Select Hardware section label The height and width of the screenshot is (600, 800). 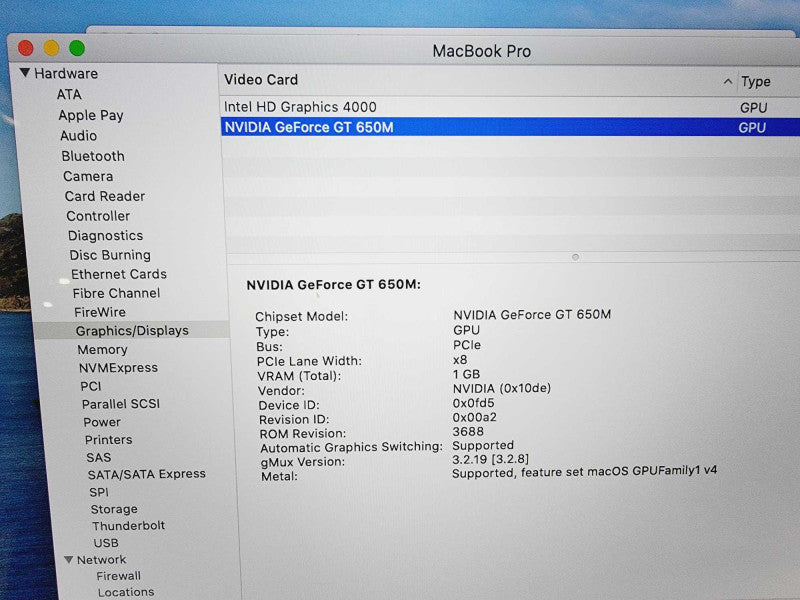[66, 73]
